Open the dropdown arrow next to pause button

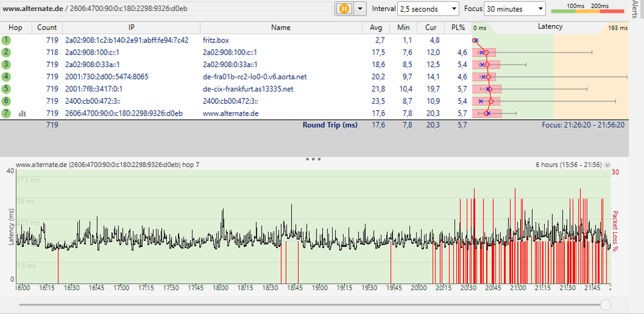[360, 9]
